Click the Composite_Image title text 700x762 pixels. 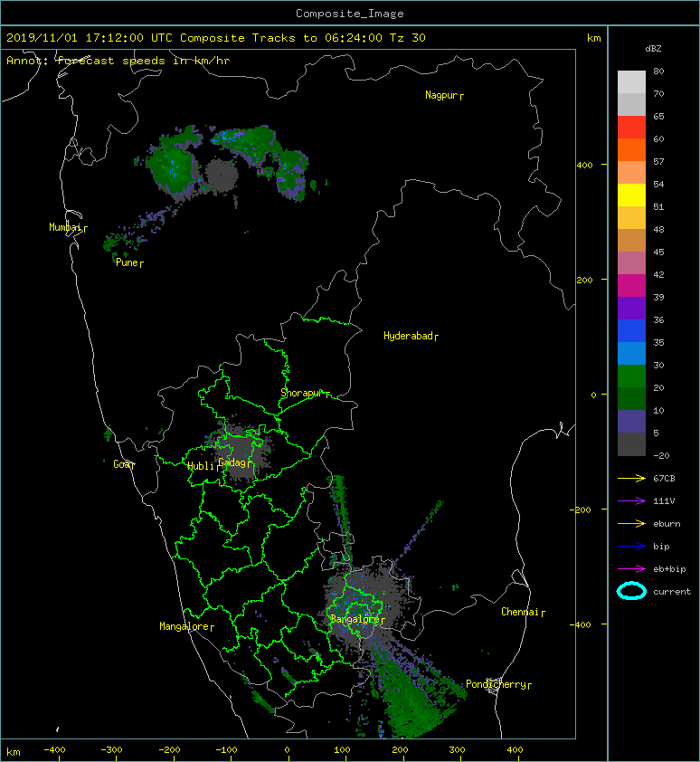350,14
